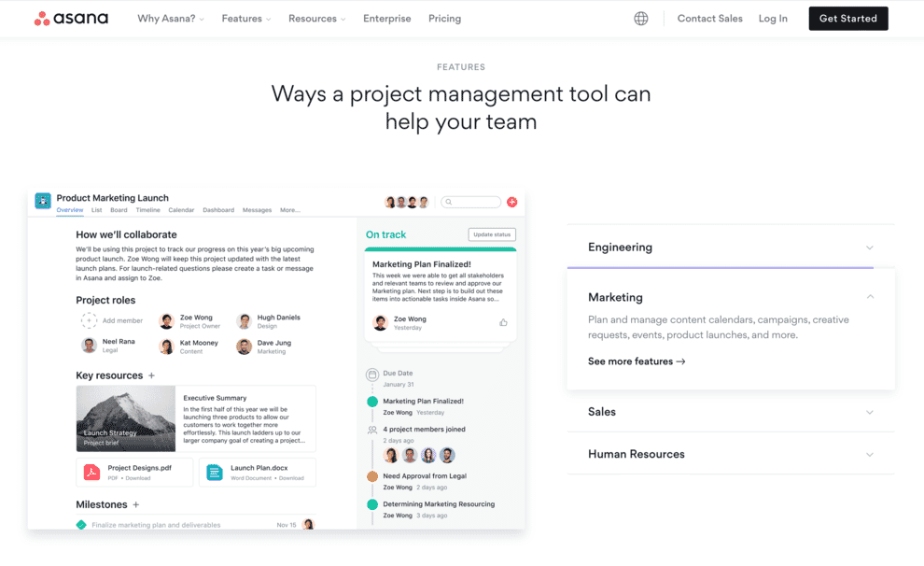The image size is (924, 566).
Task: Click the Launch Plan docx file icon
Action: (x=215, y=472)
